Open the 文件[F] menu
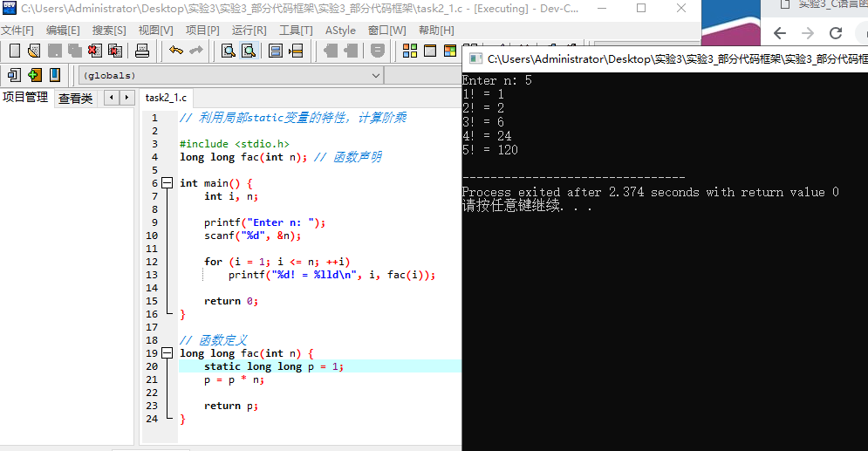The image size is (868, 451). pyautogui.click(x=17, y=31)
